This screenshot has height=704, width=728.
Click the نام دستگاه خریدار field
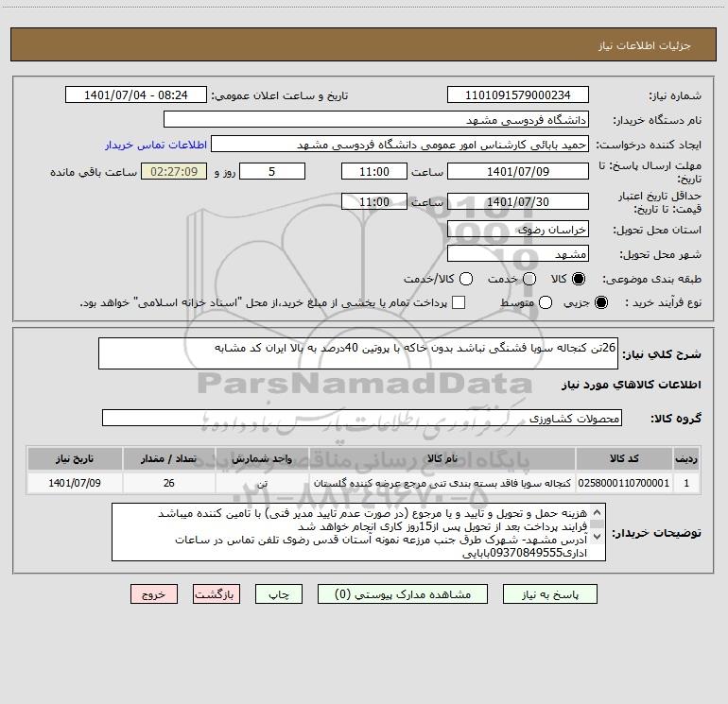tap(376, 119)
